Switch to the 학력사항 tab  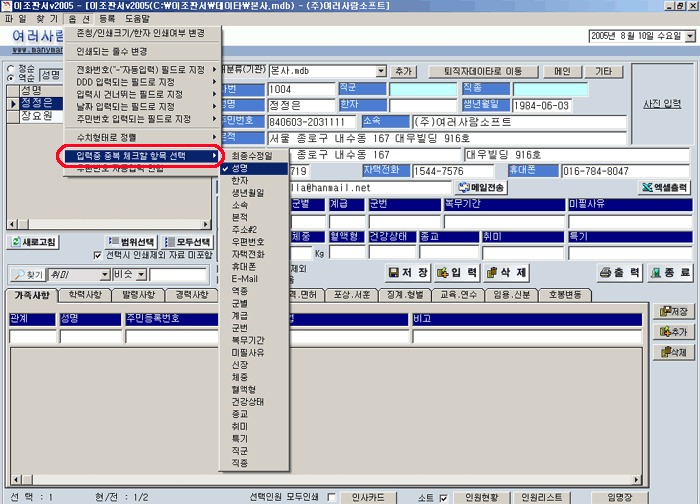85,295
